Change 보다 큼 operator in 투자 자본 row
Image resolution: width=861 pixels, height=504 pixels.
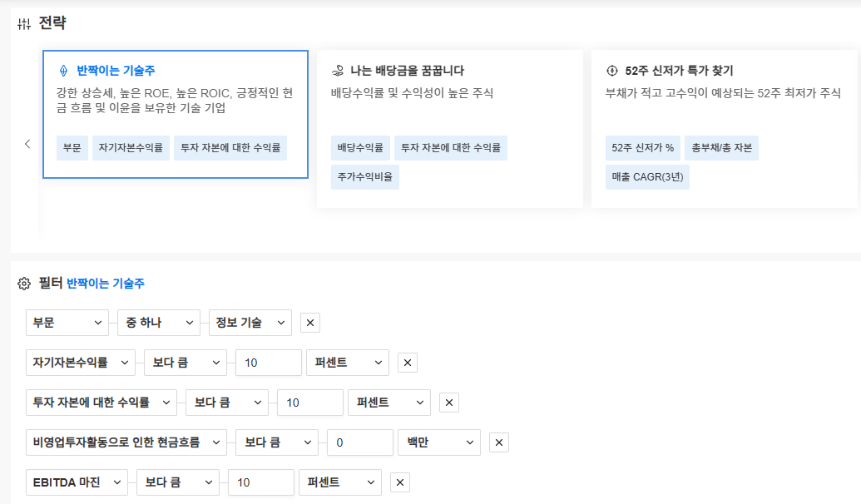tap(227, 403)
